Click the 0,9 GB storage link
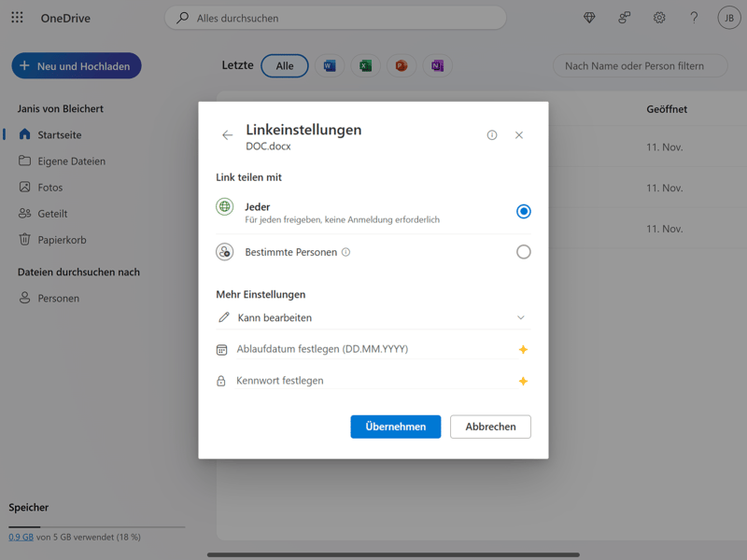Screen dimensions: 747x560 [21, 538]
